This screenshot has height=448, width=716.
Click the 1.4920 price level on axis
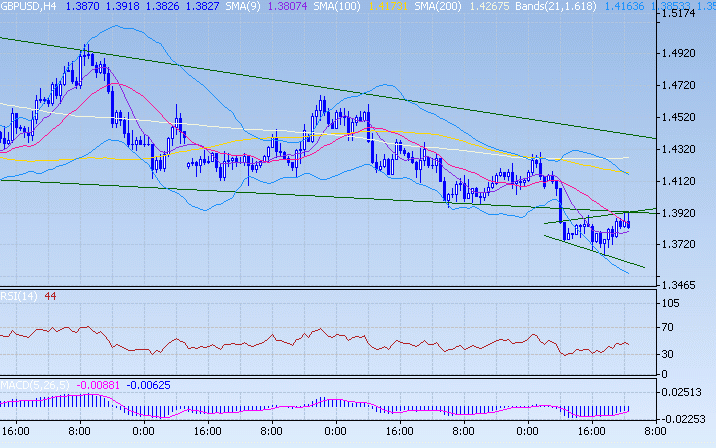point(686,54)
